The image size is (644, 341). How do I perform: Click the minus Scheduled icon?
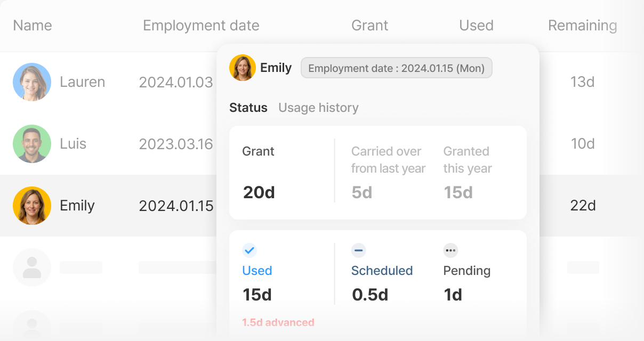point(358,250)
